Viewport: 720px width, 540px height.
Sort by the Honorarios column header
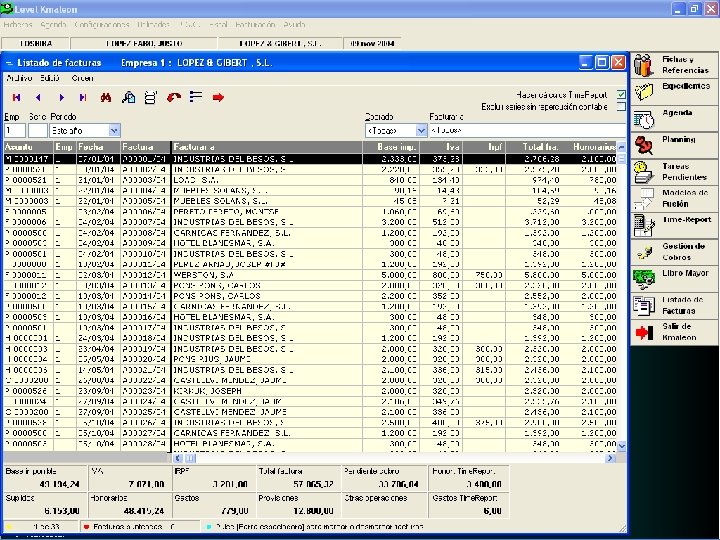[x=589, y=147]
